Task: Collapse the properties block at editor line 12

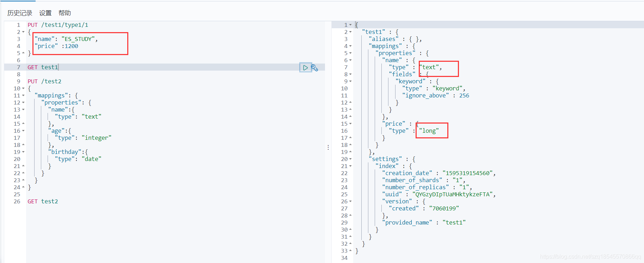Action: 23,102
